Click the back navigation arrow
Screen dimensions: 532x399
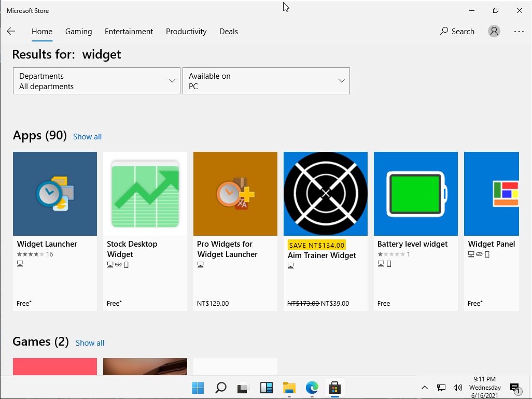(x=11, y=31)
